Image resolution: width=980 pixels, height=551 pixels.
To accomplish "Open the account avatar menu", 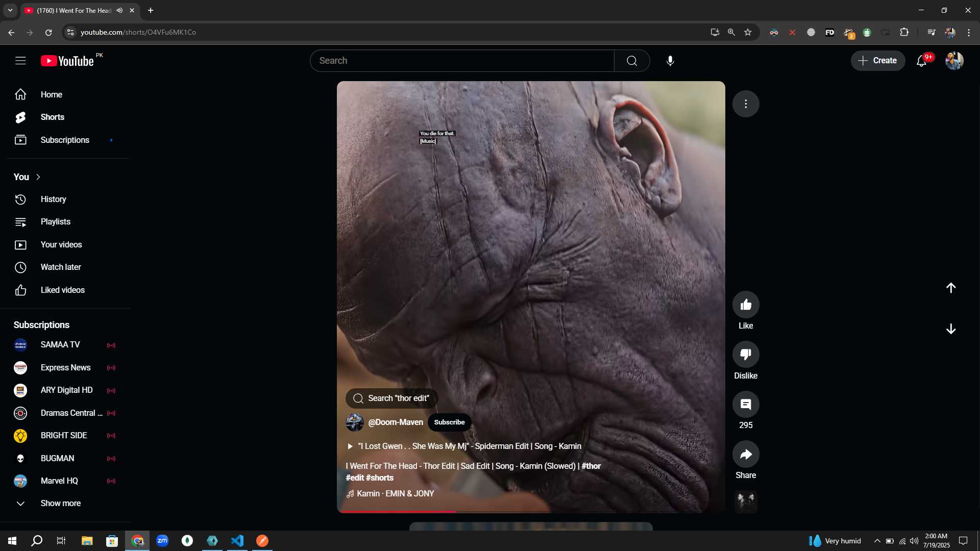I will pyautogui.click(x=954, y=61).
